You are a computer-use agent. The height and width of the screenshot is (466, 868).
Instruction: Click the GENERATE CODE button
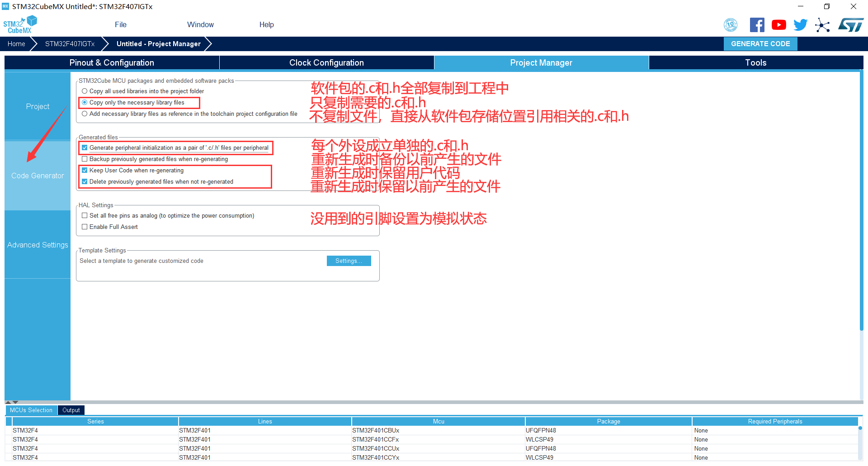(x=760, y=44)
